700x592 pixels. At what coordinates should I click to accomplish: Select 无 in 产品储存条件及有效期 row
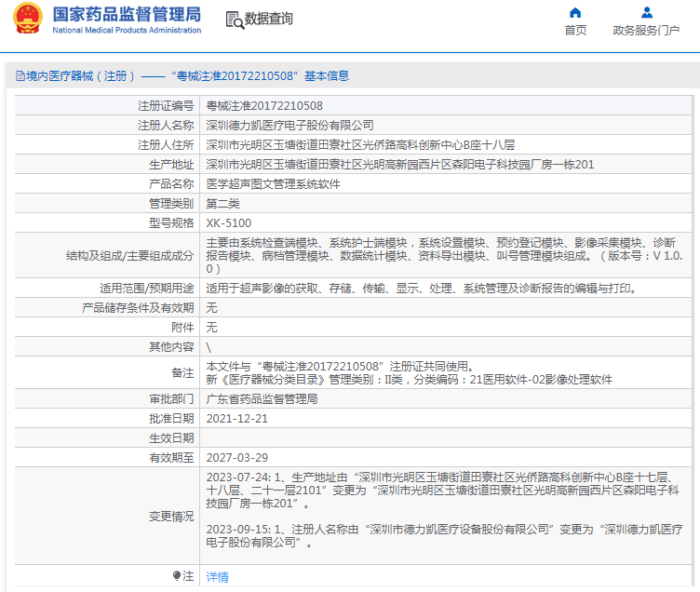211,308
